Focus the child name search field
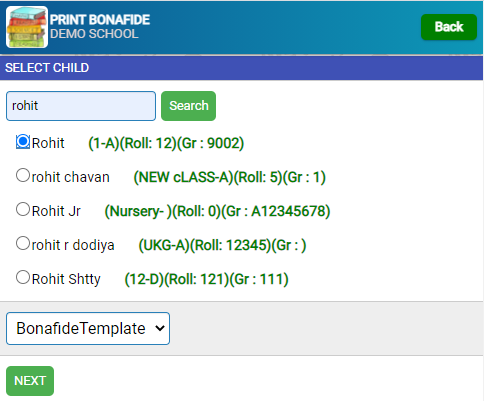Viewport: 484px width, 401px height. 81,106
